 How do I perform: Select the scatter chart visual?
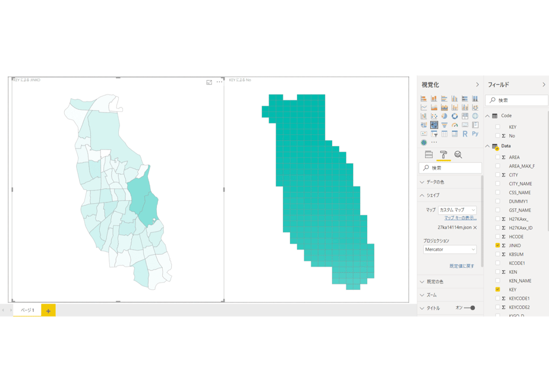click(x=434, y=116)
